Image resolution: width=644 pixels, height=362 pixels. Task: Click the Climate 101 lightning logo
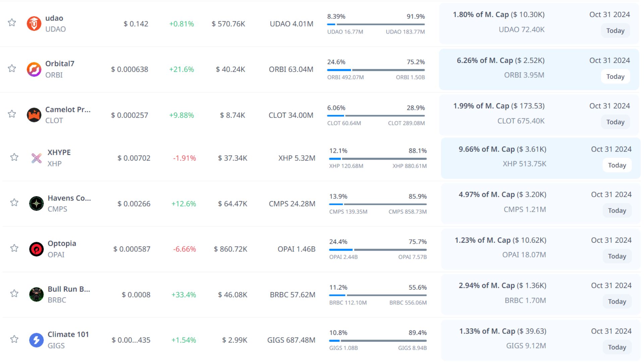pyautogui.click(x=36, y=340)
